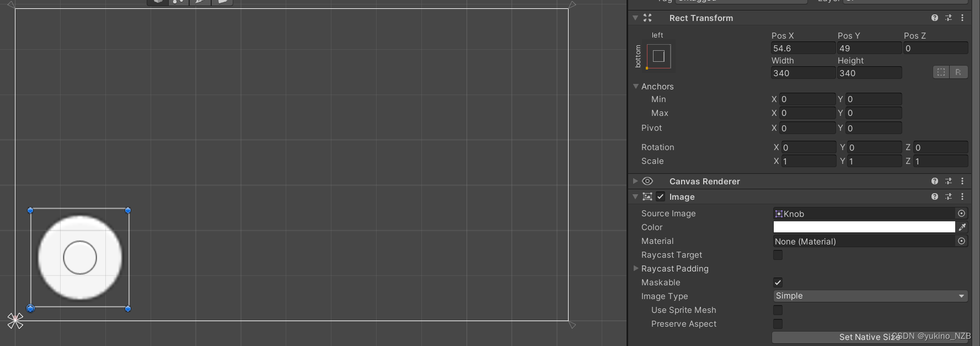
Task: Edit Pivot X field
Action: [x=807, y=128]
